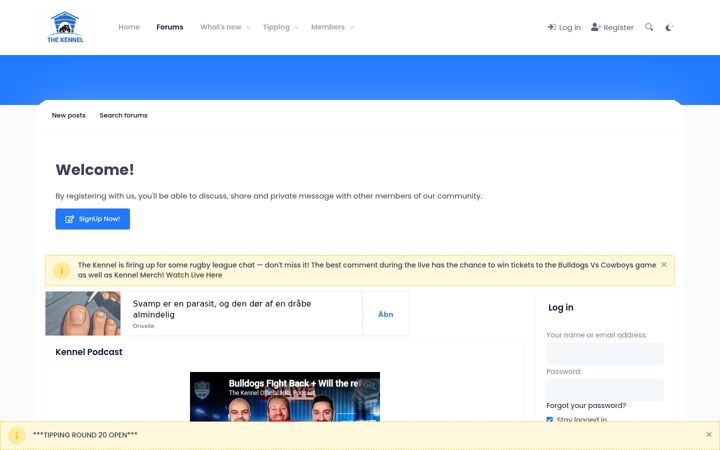The height and width of the screenshot is (450, 720).
Task: Toggle the Stay logged in checkbox
Action: pyautogui.click(x=550, y=419)
